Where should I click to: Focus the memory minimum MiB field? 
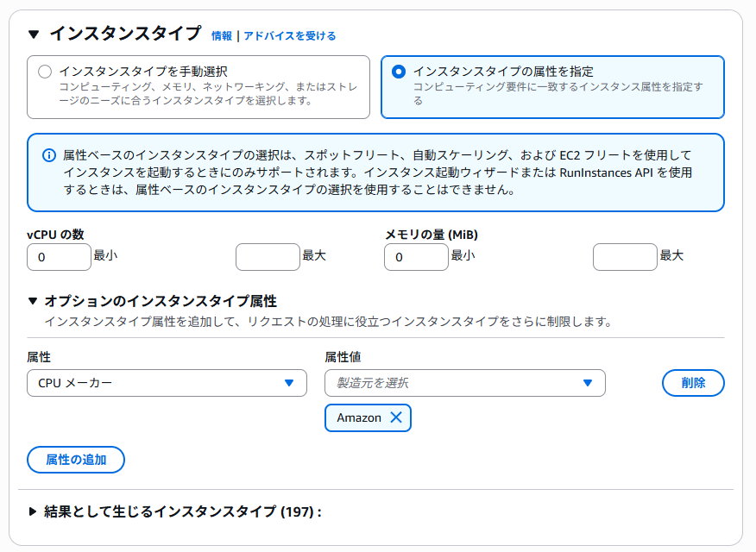[416, 257]
